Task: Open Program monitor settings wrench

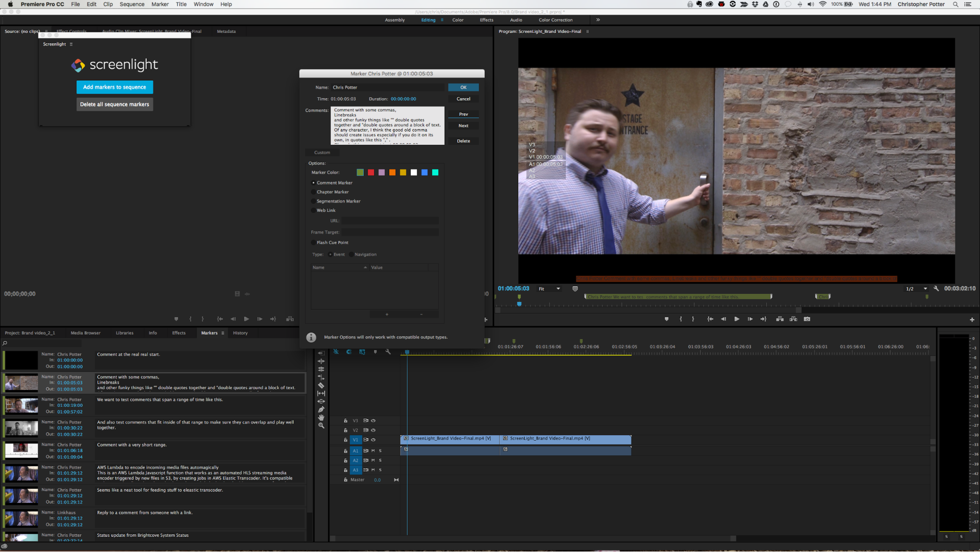Action: pos(936,289)
